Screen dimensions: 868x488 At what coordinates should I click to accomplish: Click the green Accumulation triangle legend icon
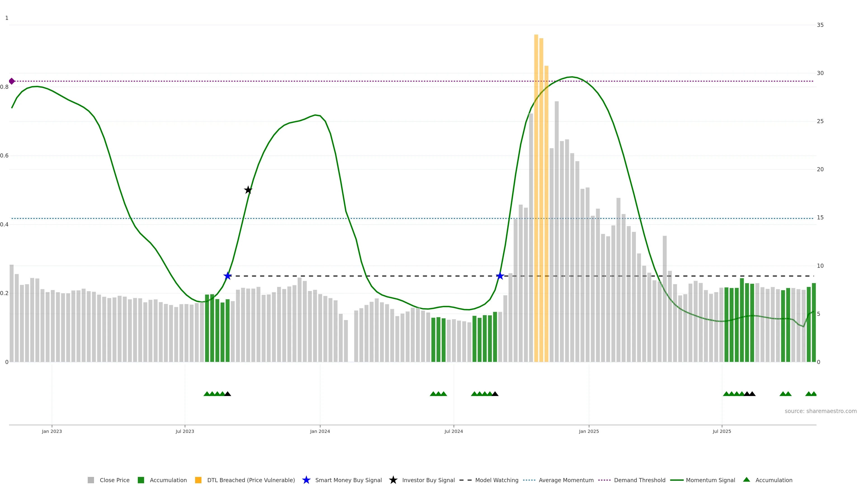(x=746, y=480)
